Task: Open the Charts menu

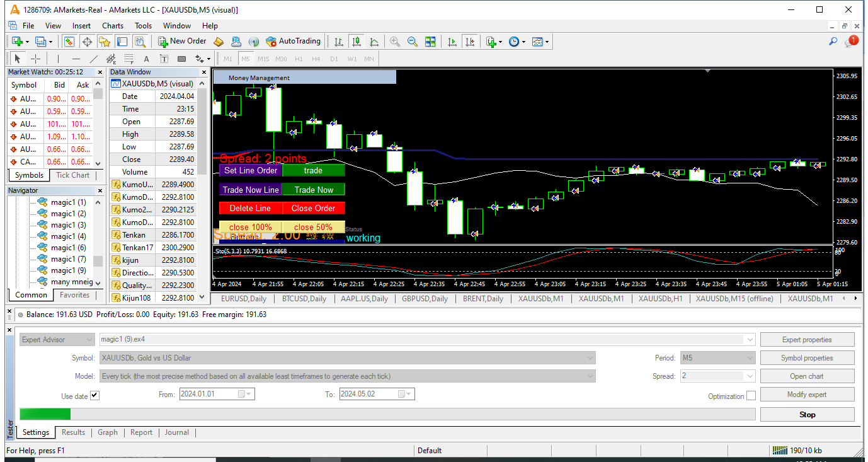Action: point(113,26)
